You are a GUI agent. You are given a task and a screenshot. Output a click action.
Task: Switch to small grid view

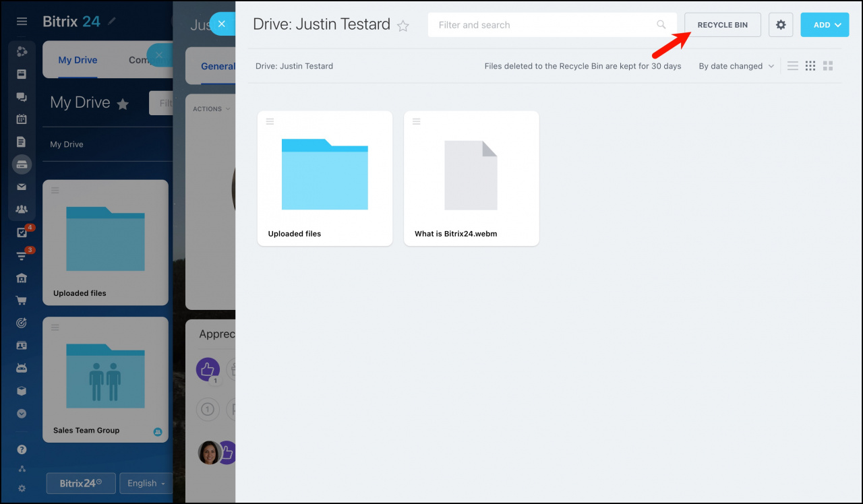pyautogui.click(x=810, y=66)
